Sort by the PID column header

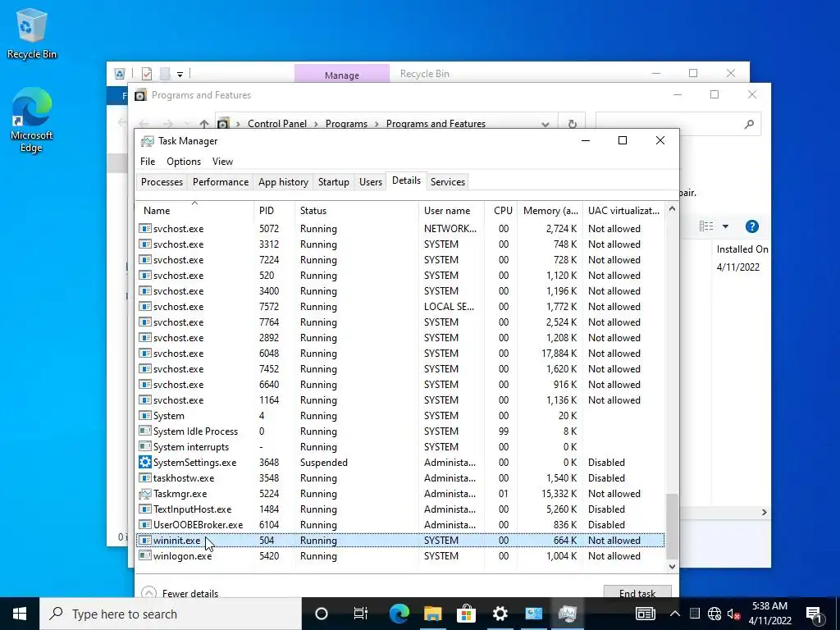click(274, 211)
